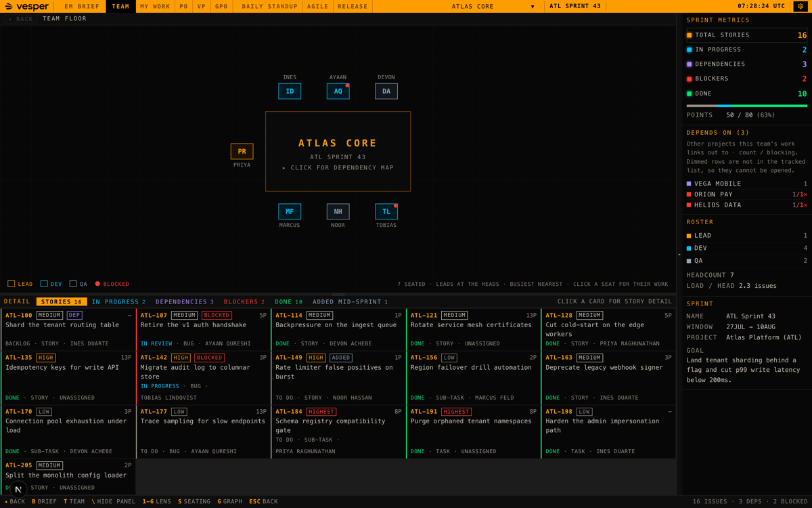Open EM Brief tab
The width and height of the screenshot is (812, 508).
pos(82,6)
